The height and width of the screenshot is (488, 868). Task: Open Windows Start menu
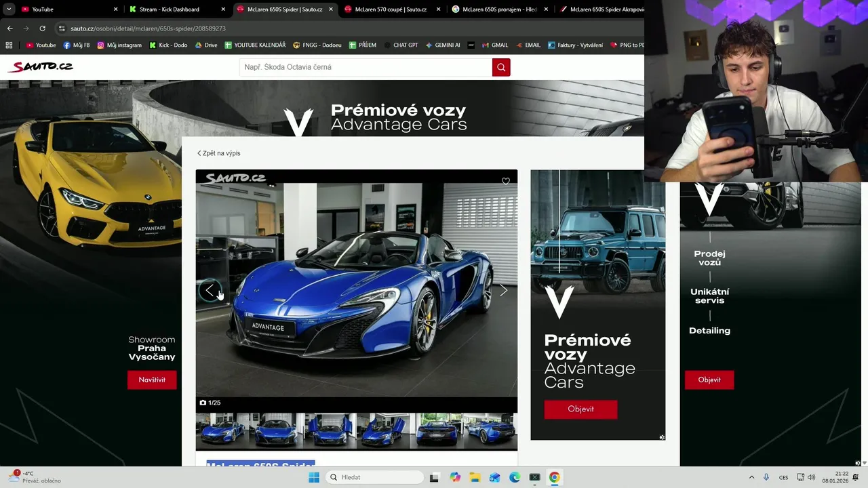[314, 477]
